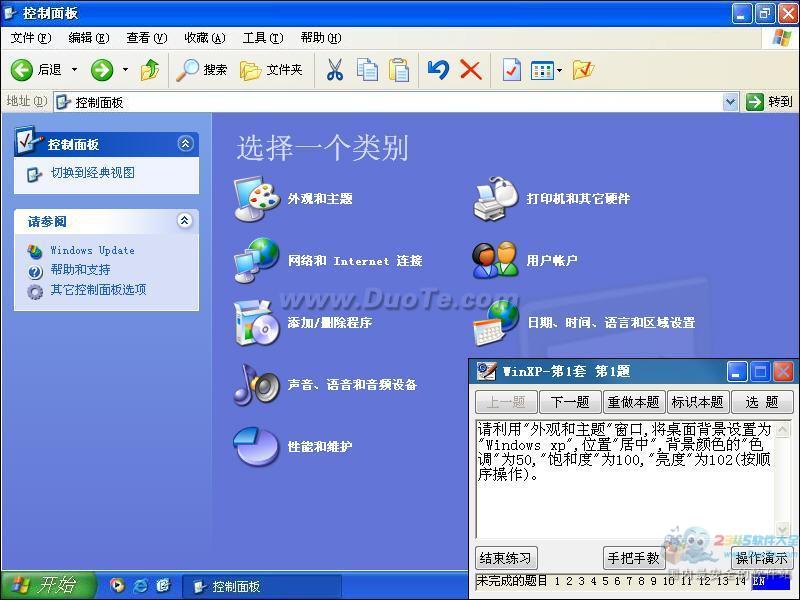Click the 控制面板 taskbar button
The image size is (800, 600).
pyautogui.click(x=261, y=586)
